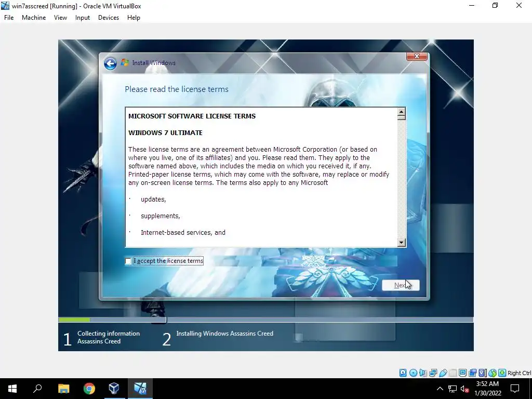Click the USB devices status icon
This screenshot has height=399, width=532.
click(x=443, y=373)
